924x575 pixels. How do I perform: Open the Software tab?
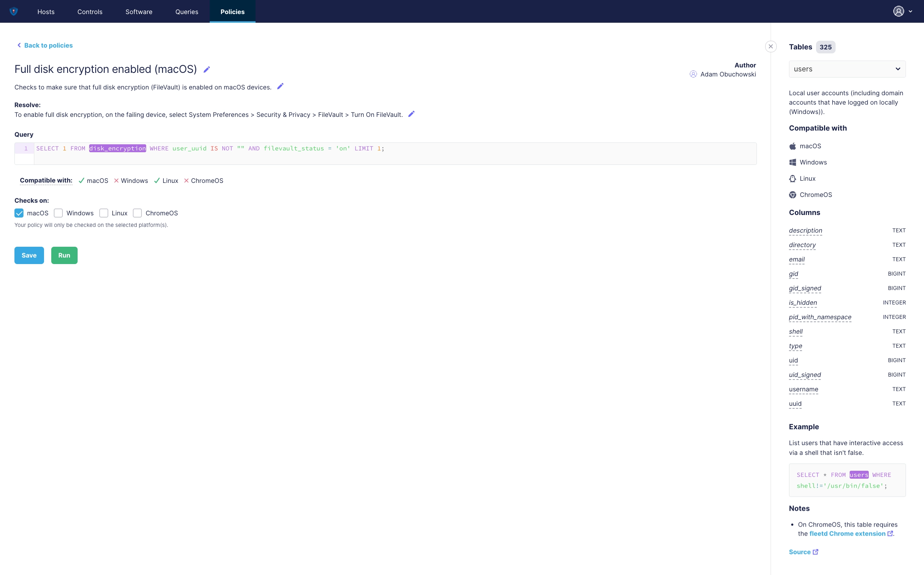(x=139, y=12)
